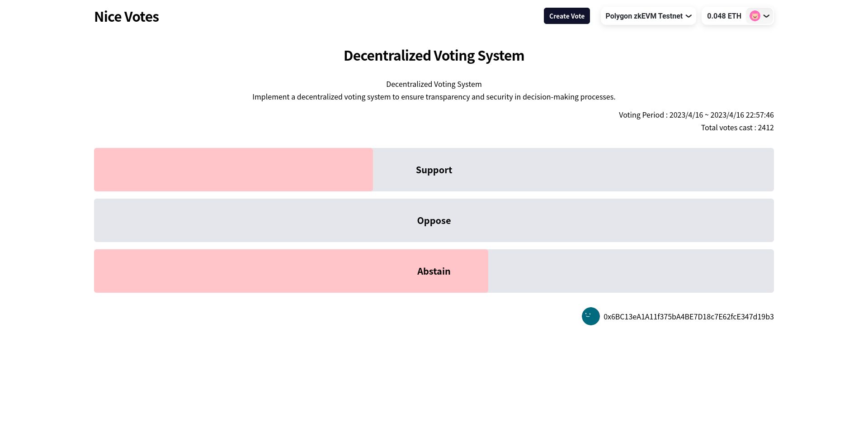The width and height of the screenshot is (868, 428).
Task: Click the description starting 'Implement a decentralized'
Action: [434, 97]
